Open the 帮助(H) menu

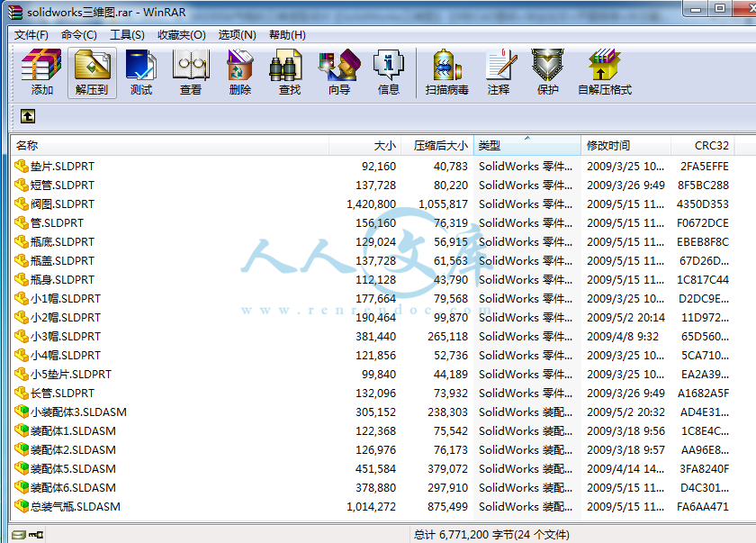tap(287, 35)
